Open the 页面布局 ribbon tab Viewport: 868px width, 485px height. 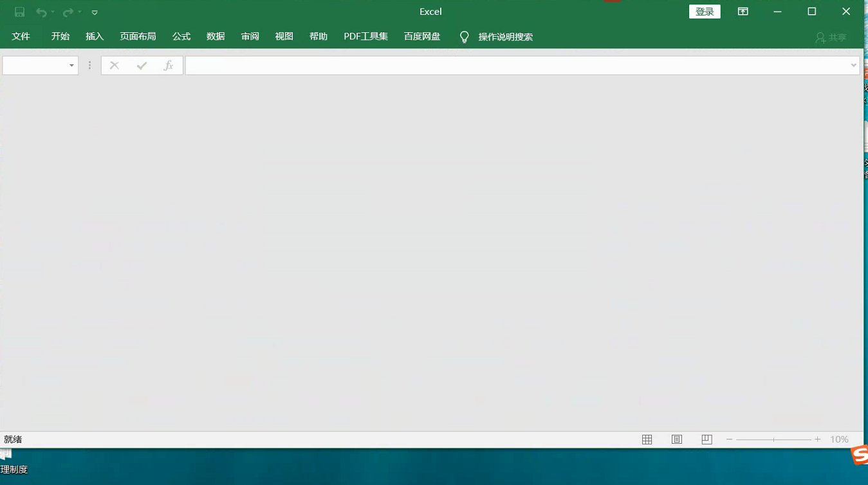click(138, 37)
